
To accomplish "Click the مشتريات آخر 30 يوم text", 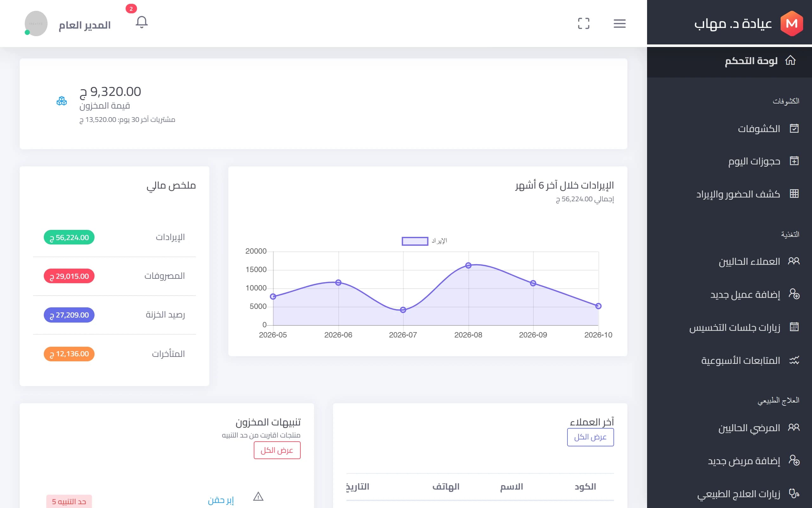I will click(x=128, y=120).
